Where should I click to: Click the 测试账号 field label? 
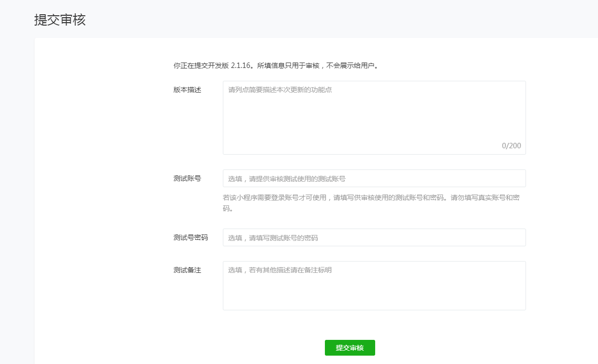pos(187,178)
